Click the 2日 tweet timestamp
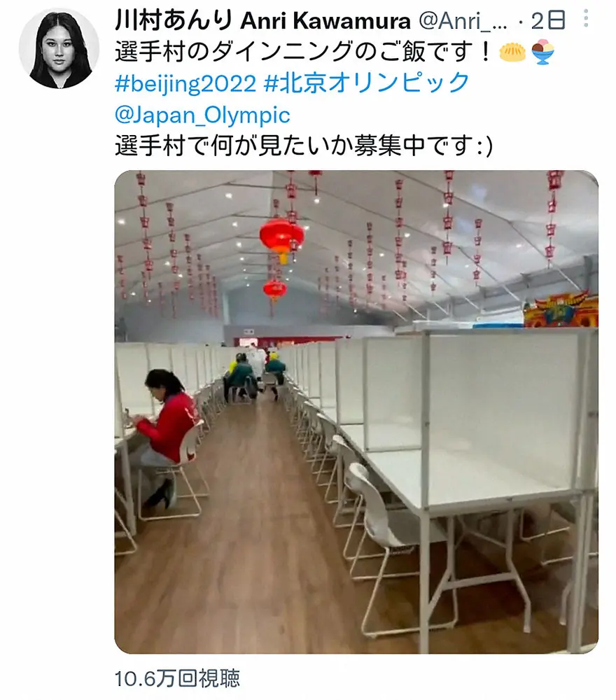 click(x=548, y=20)
